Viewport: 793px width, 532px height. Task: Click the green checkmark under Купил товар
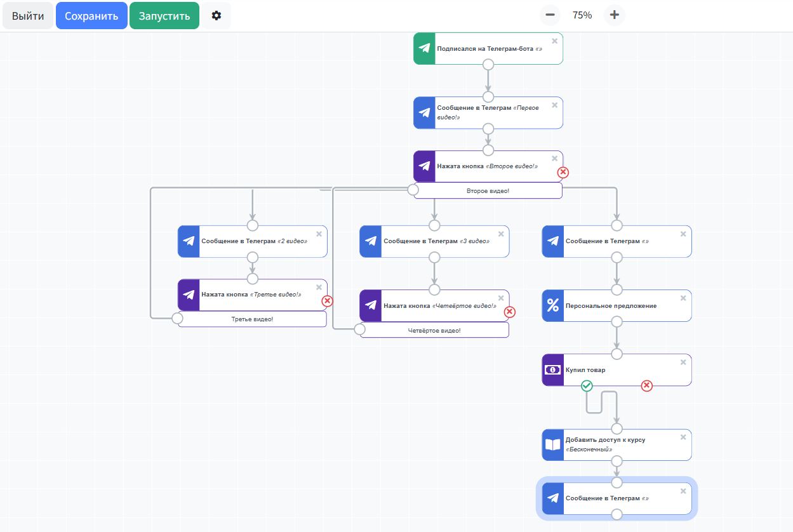pos(587,385)
